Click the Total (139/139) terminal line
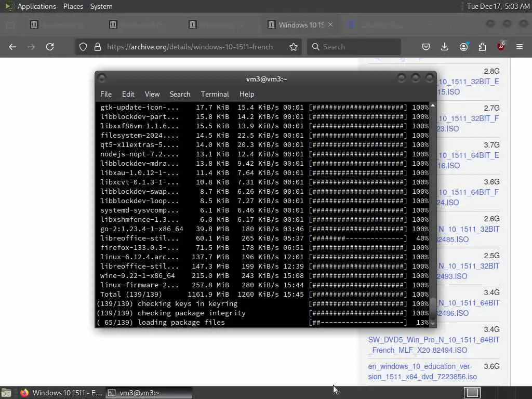Screen dimensions: 532x399 point(264,295)
